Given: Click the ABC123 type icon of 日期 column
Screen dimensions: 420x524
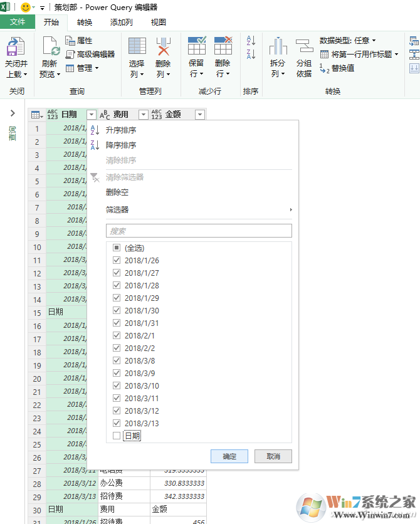Looking at the screenshot, I should point(53,115).
